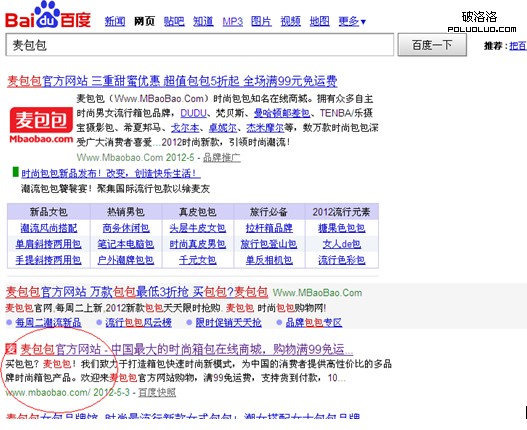Select the 地图 tab
Viewport: 527px width, 430px height.
click(x=320, y=22)
